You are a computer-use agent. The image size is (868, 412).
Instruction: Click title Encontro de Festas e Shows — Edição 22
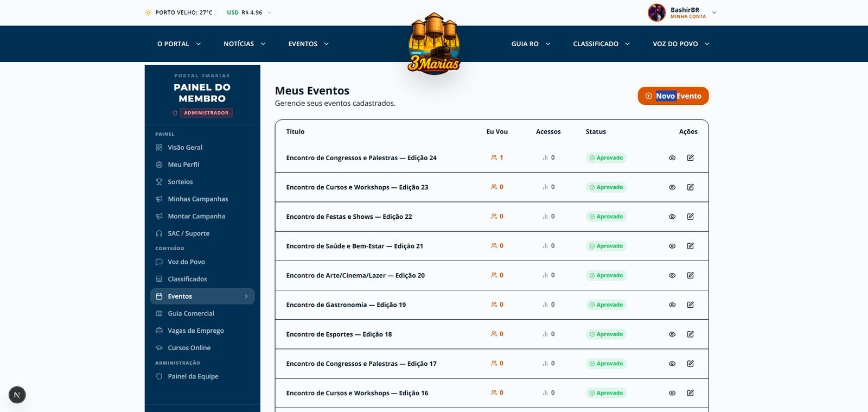point(349,217)
